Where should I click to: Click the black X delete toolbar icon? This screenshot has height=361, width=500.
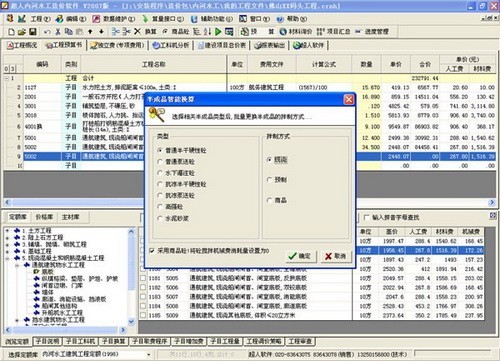[137, 31]
